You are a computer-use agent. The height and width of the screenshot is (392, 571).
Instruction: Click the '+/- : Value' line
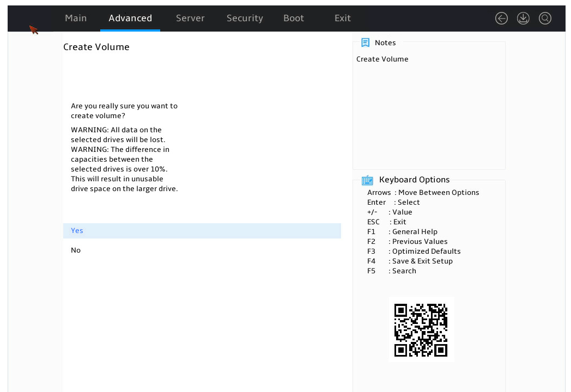tap(390, 212)
